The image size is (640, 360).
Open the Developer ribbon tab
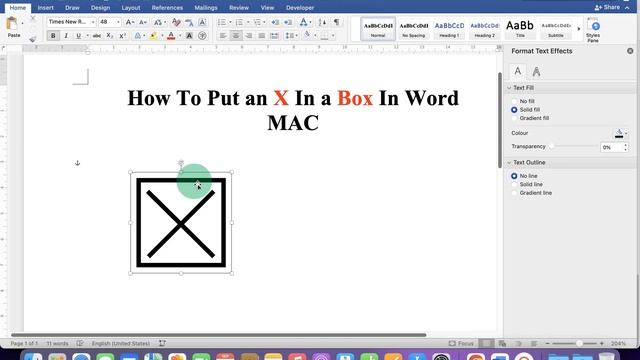[x=300, y=8]
